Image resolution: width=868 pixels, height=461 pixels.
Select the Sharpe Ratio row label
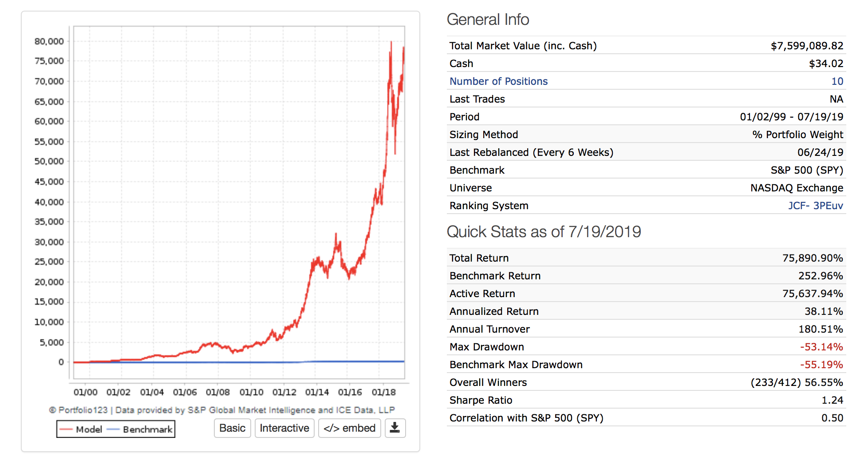481,400
